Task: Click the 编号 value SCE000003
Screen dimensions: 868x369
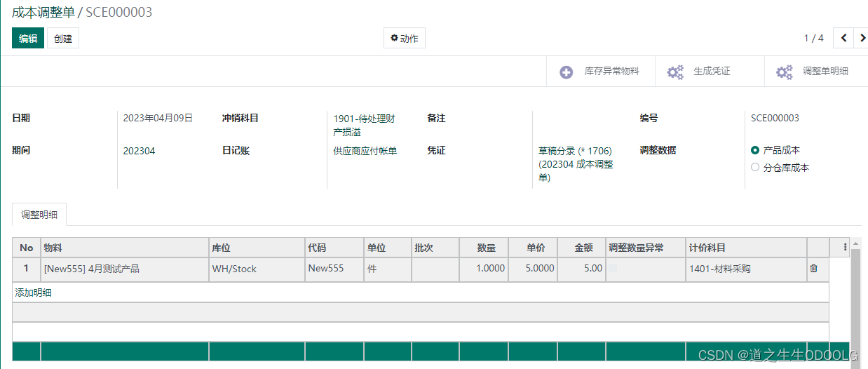Action: (x=775, y=118)
